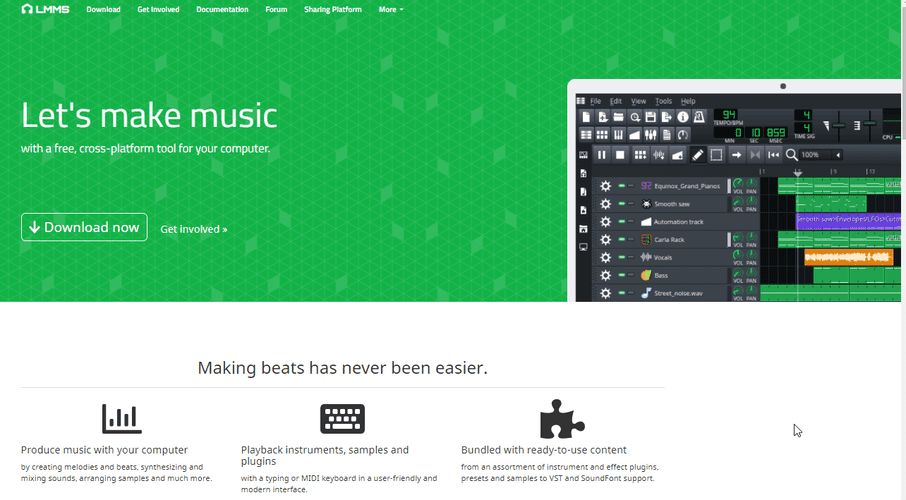This screenshot has width=906, height=500.
Task: Open settings gear for Smooth saw track
Action: (605, 203)
